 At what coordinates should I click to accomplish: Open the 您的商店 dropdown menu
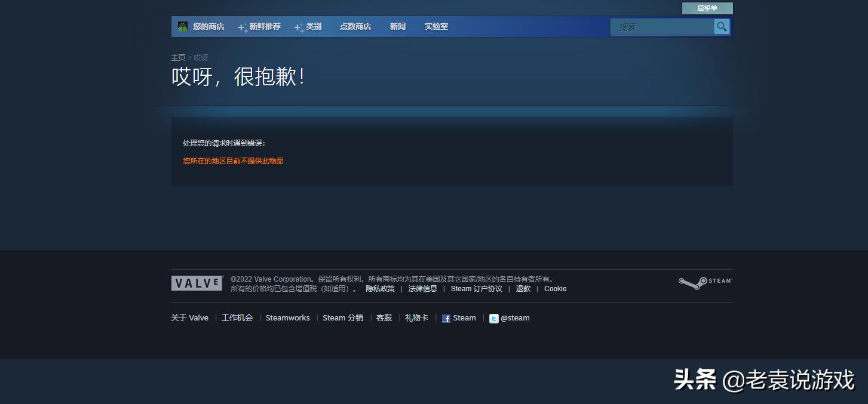[x=207, y=26]
